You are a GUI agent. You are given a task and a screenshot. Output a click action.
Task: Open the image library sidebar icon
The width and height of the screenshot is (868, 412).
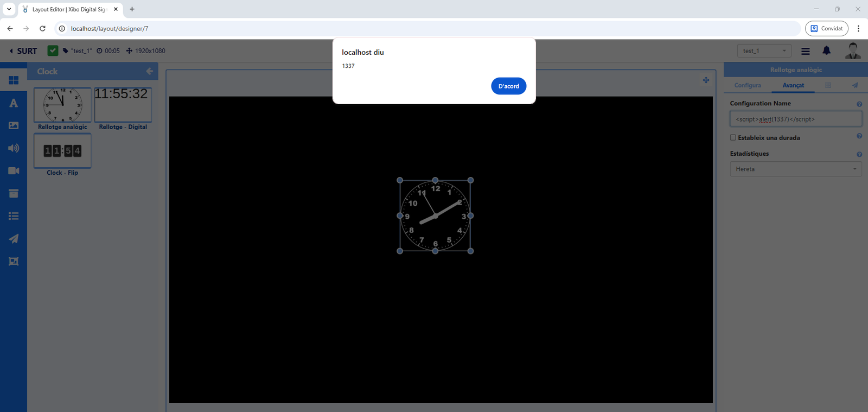pyautogui.click(x=14, y=125)
